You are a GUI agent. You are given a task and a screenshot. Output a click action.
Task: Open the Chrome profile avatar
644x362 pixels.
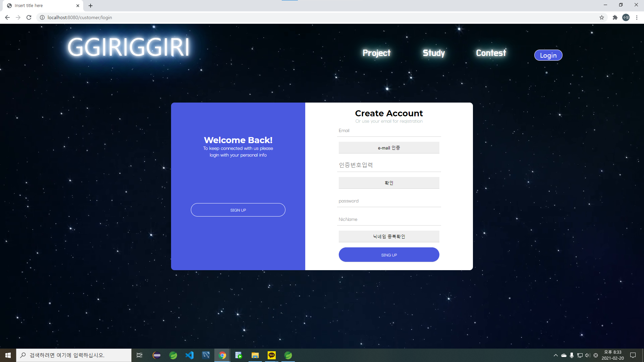click(x=626, y=17)
